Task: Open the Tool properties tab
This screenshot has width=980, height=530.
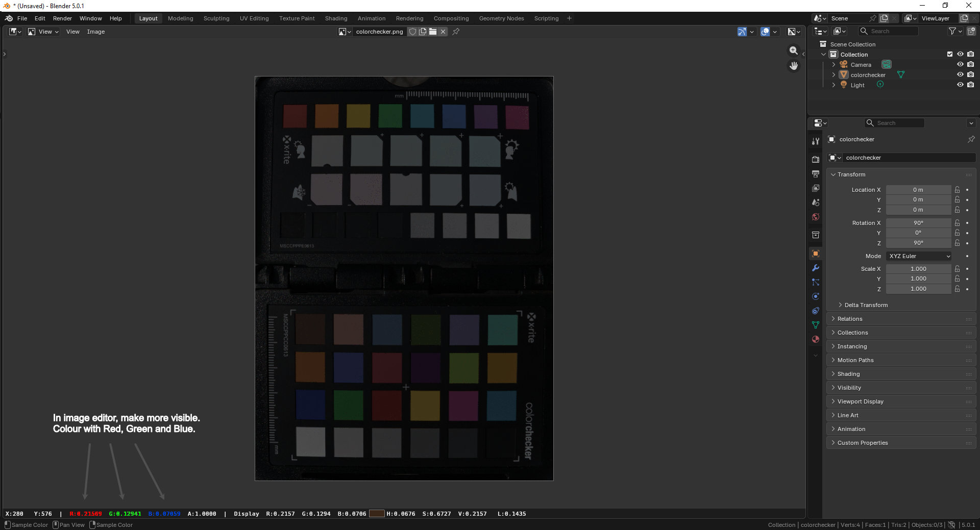Action: 816,141
